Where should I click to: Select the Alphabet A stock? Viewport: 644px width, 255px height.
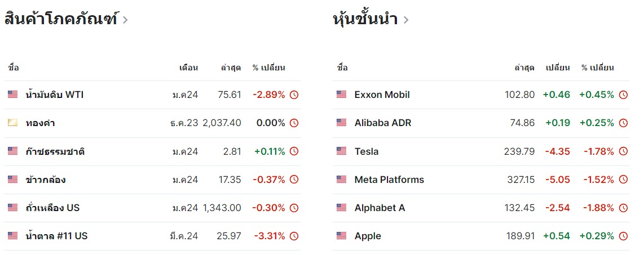coord(380,208)
